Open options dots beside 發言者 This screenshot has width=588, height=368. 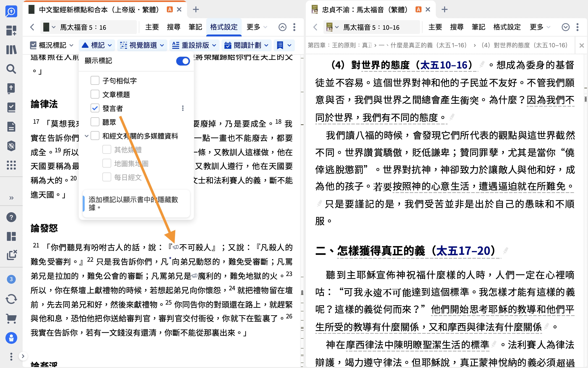pyautogui.click(x=183, y=108)
